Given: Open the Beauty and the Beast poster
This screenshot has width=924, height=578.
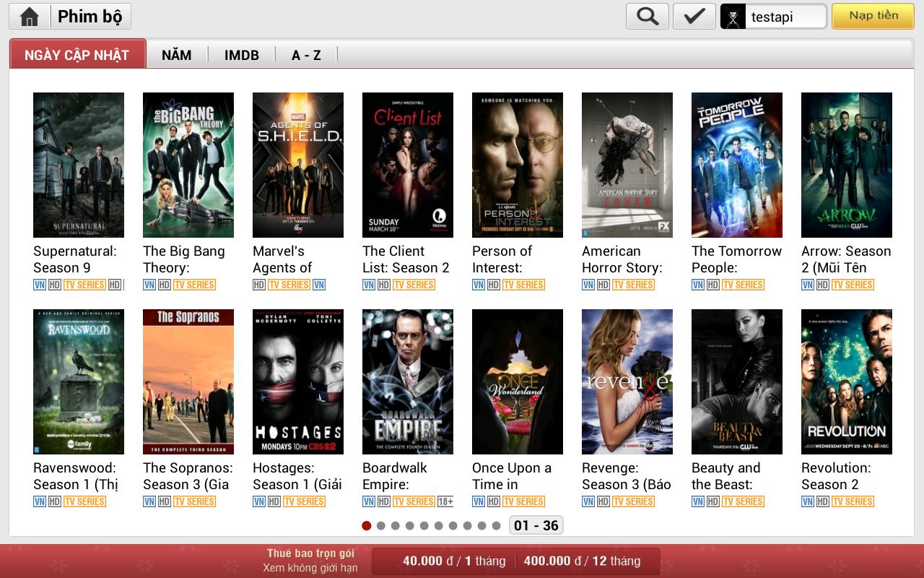Looking at the screenshot, I should (x=737, y=381).
